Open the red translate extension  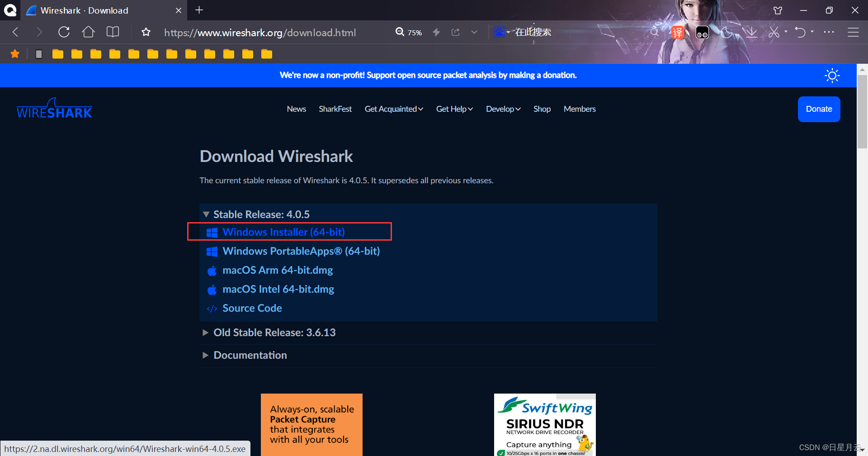[x=677, y=32]
